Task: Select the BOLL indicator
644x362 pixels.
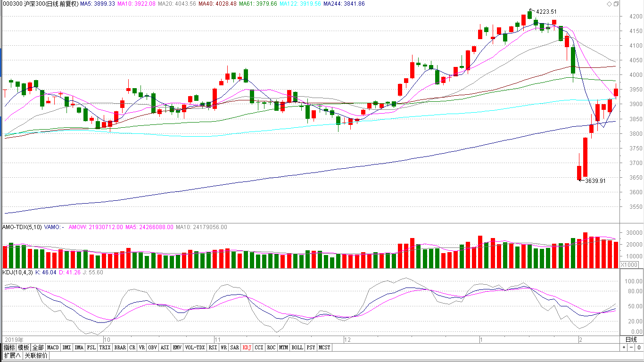Action: [x=297, y=347]
